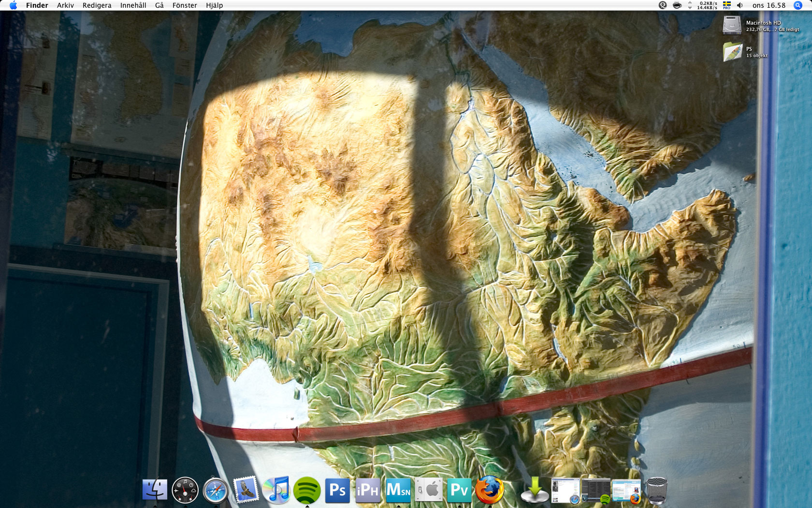812x508 pixels.
Task: Open the Apple menu
Action: pyautogui.click(x=13, y=5)
